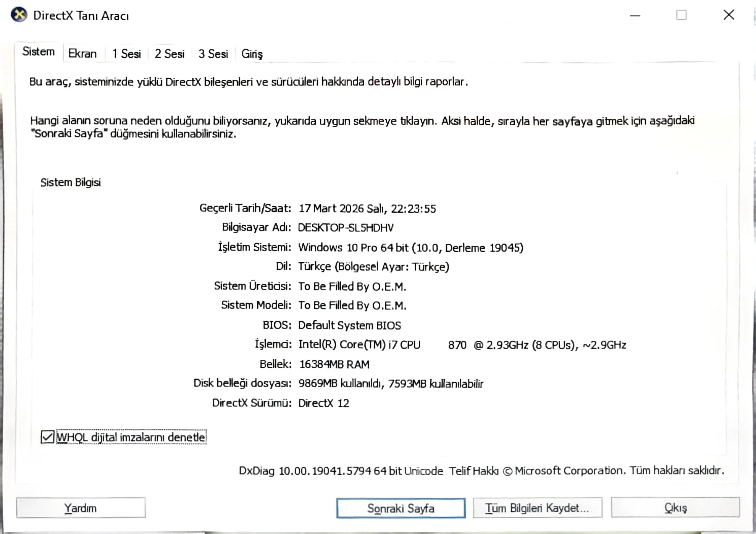This screenshot has width=756, height=534.
Task: Open the 1 Sesi tab
Action: pyautogui.click(x=126, y=54)
